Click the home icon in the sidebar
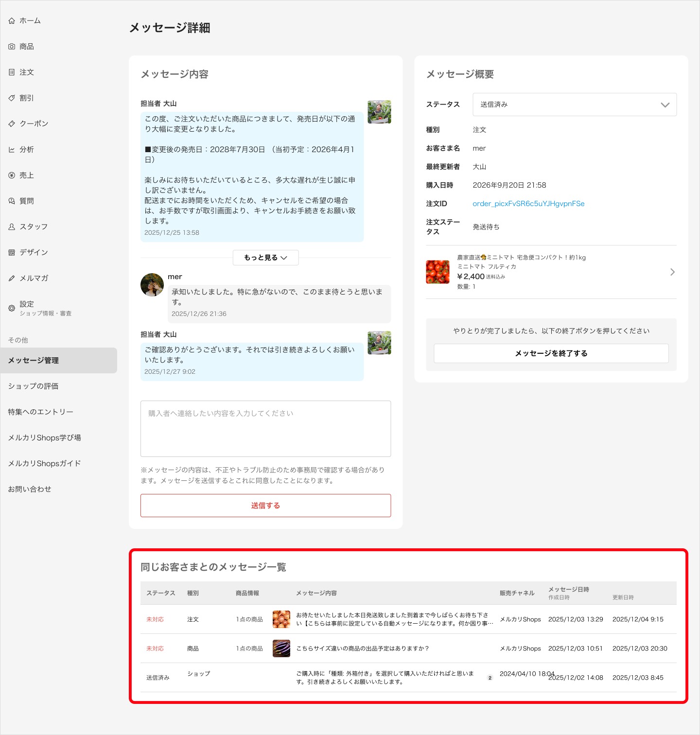 point(12,21)
